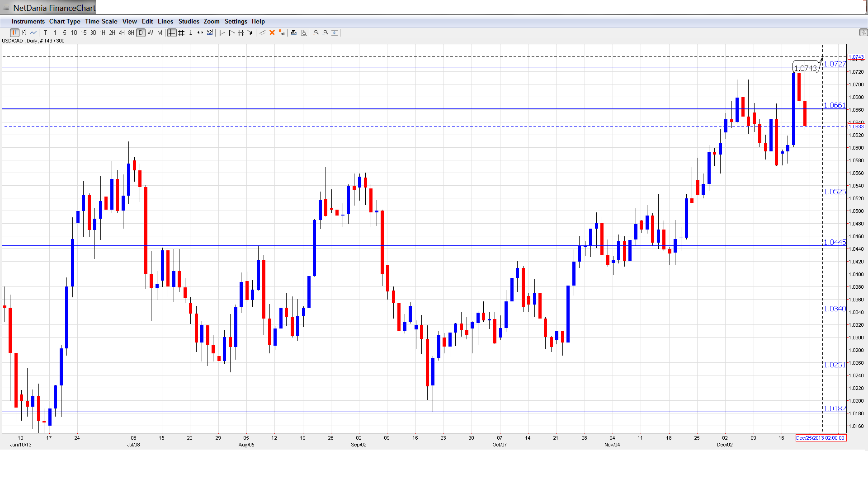Image resolution: width=868 pixels, height=488 pixels.
Task: Toggle volume display icon
Action: 210,33
